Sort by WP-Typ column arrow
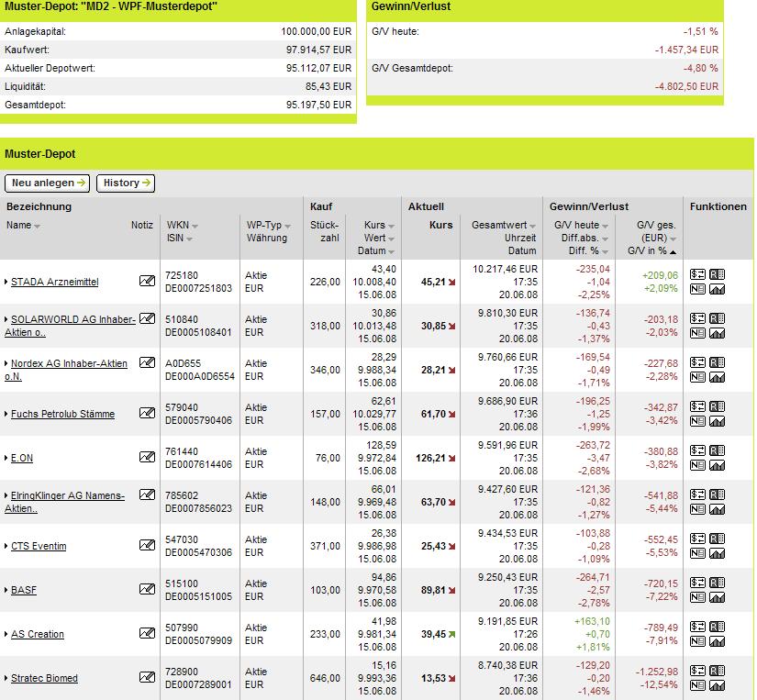757x700 pixels. pos(288,226)
